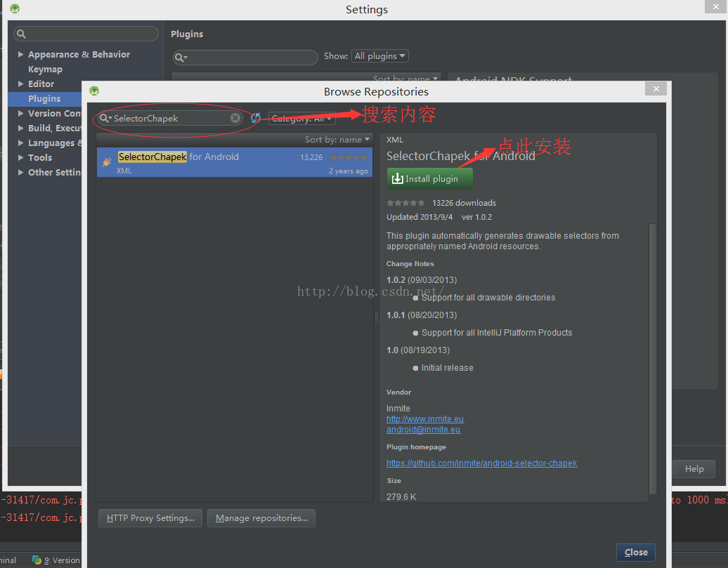Open the inmite.eu vendor website link
This screenshot has width=728, height=568.
coord(425,419)
